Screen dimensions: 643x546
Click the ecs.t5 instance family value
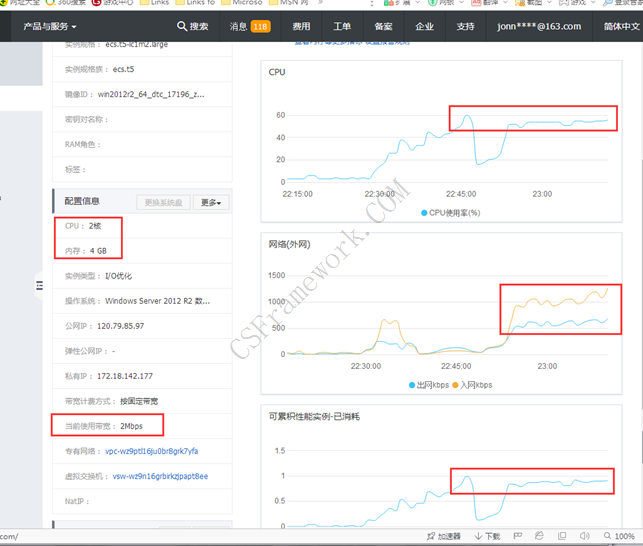click(123, 69)
